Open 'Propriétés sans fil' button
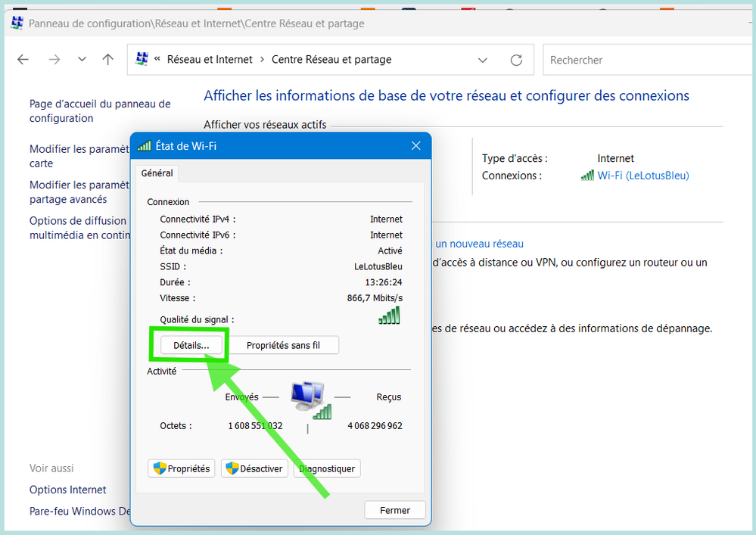The height and width of the screenshot is (535, 756). [x=283, y=345]
